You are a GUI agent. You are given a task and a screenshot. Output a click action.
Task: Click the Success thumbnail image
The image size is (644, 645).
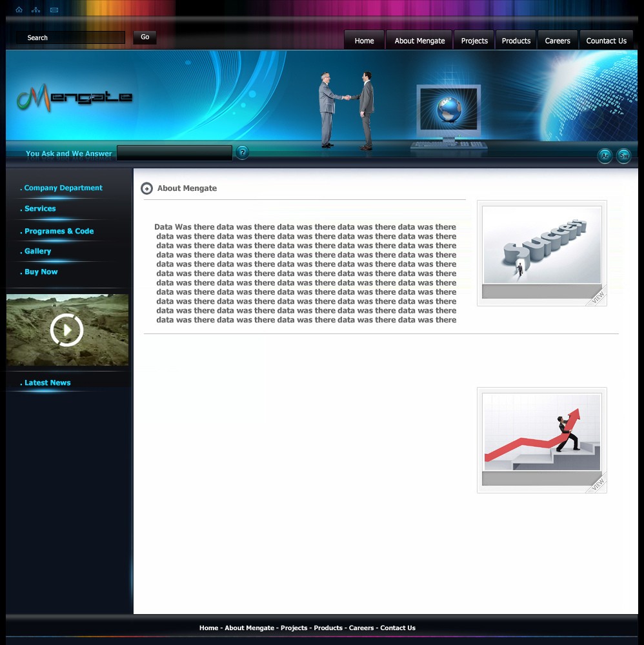pyautogui.click(x=542, y=246)
